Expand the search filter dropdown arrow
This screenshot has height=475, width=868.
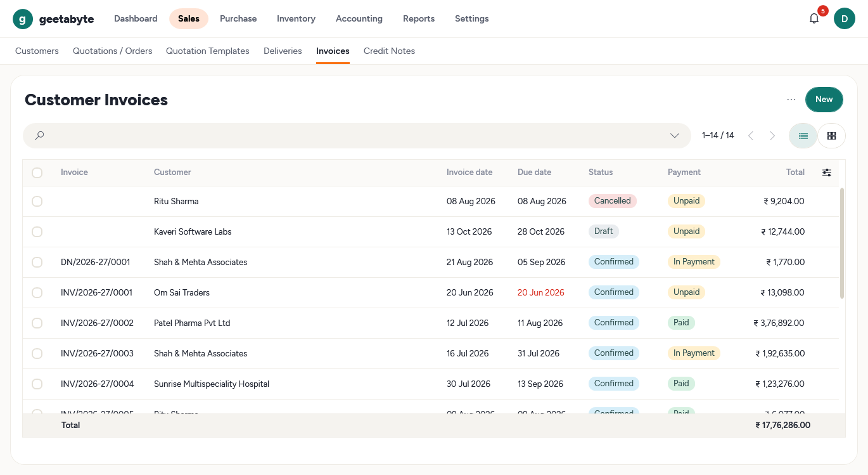(675, 136)
